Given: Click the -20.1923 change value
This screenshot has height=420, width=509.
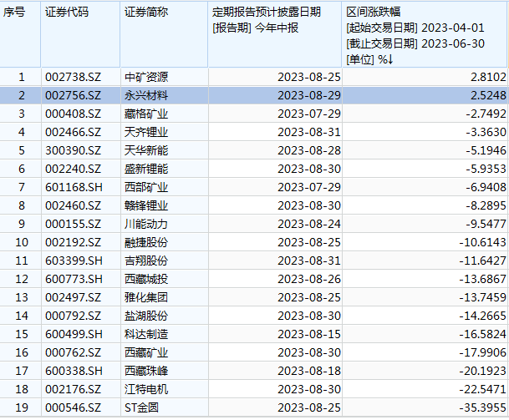Looking at the screenshot, I should (483, 371).
